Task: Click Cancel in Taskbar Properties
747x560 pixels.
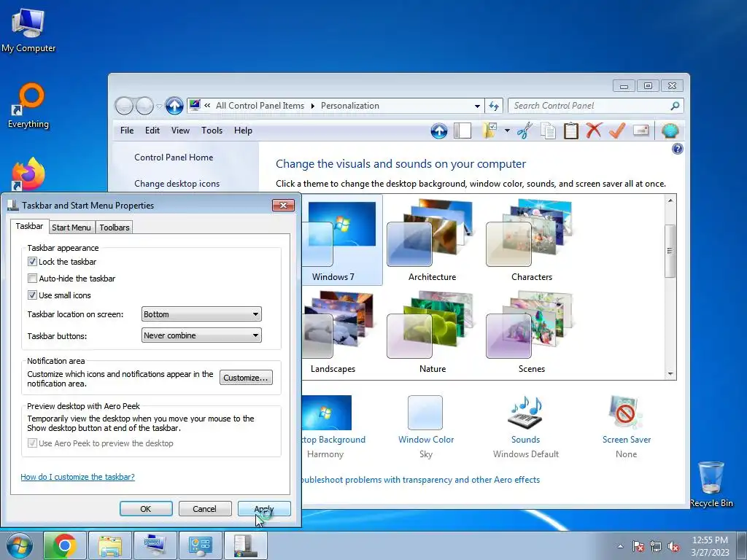Action: 204,508
